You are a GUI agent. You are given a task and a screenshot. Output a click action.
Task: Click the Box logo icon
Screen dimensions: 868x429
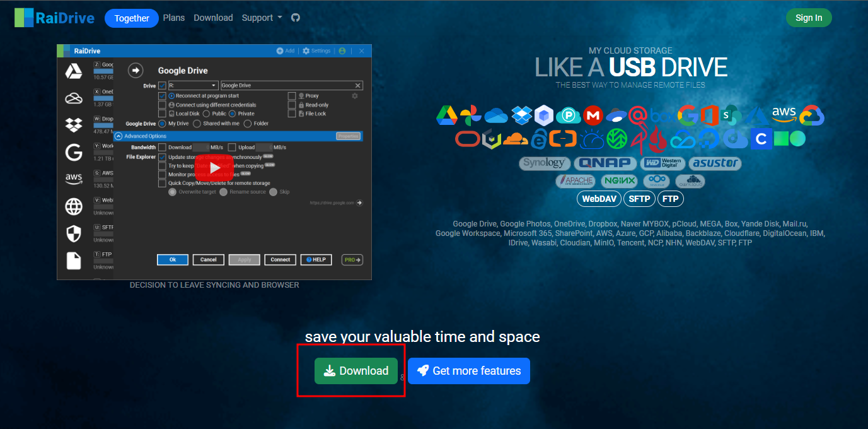point(663,116)
